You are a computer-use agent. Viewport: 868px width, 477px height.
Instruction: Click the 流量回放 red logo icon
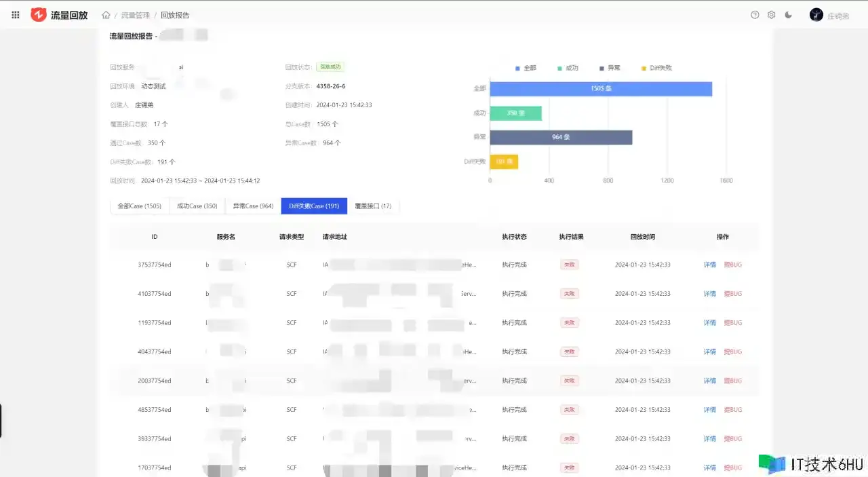[x=39, y=15]
